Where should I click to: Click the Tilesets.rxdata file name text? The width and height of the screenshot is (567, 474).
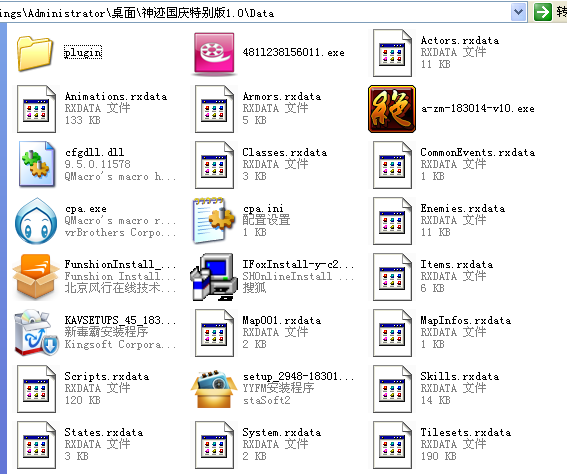pos(466,433)
